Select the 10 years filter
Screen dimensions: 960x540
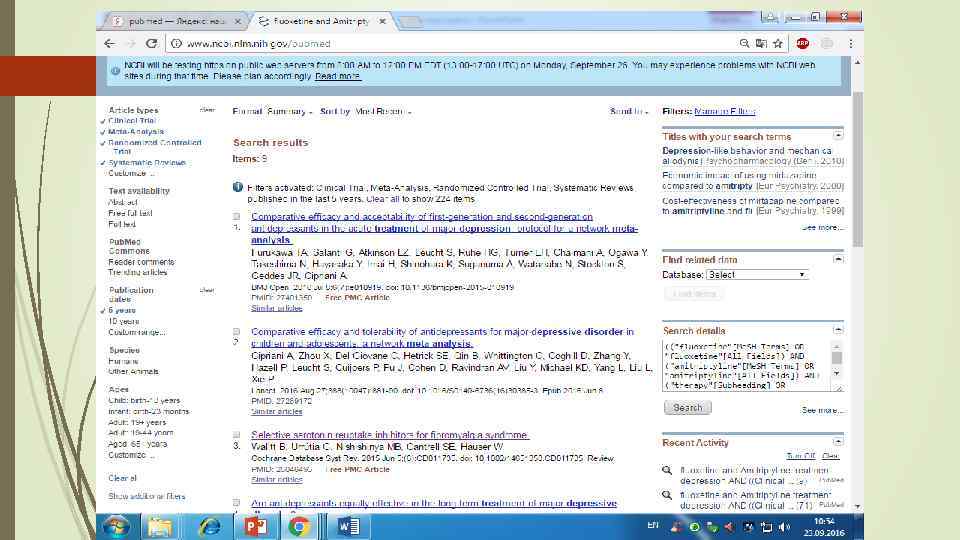coord(124,321)
